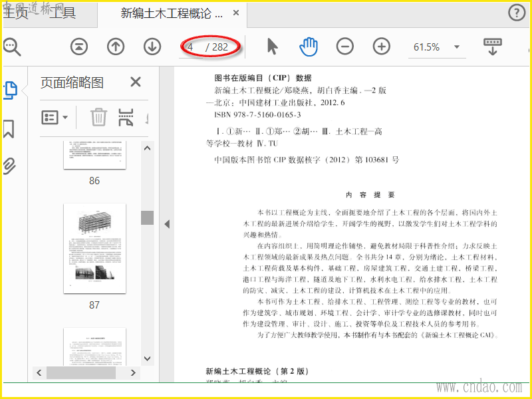Click the page number field showing 4

point(191,47)
